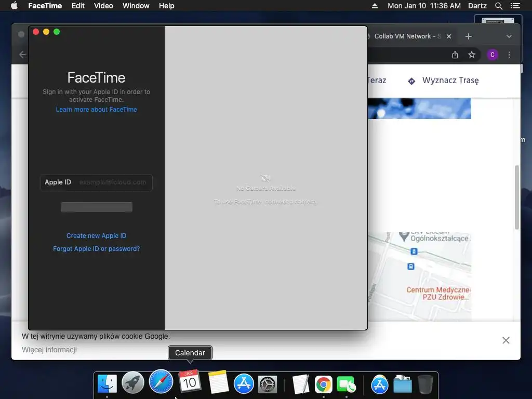Close the FaceTime window with red button
Image resolution: width=532 pixels, height=399 pixels.
click(x=36, y=32)
